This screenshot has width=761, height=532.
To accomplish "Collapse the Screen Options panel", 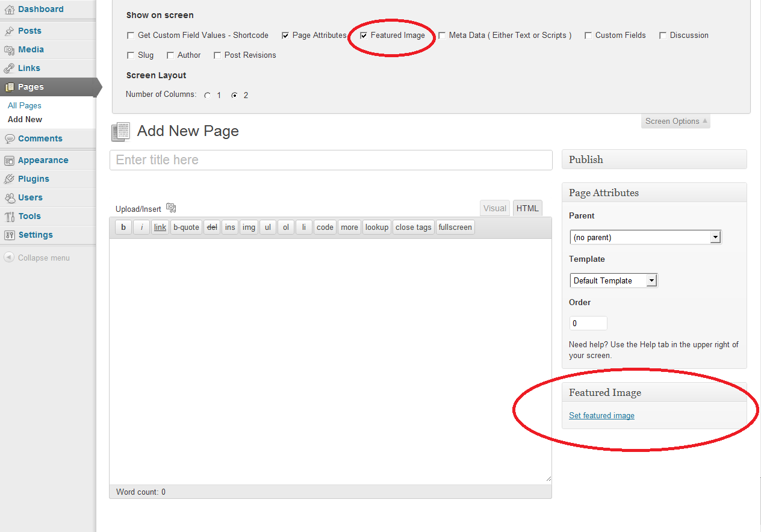I will pyautogui.click(x=675, y=121).
